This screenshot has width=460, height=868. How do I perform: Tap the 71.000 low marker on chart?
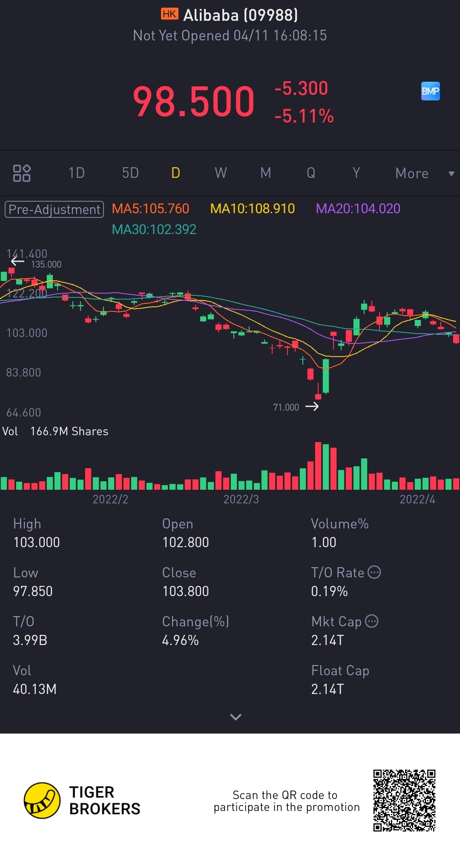click(286, 407)
